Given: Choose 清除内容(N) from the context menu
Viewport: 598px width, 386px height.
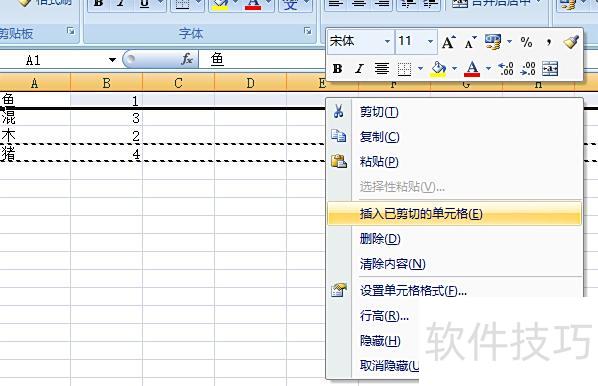Looking at the screenshot, I should pyautogui.click(x=454, y=264).
